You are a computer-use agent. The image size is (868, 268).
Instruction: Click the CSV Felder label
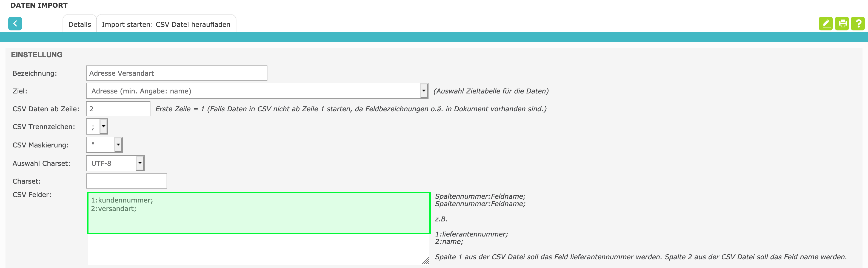32,195
